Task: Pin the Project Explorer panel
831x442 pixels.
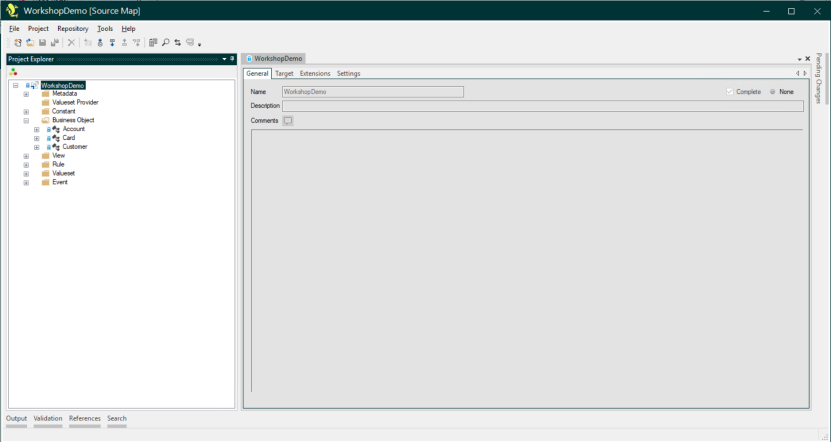Action: pos(232,59)
